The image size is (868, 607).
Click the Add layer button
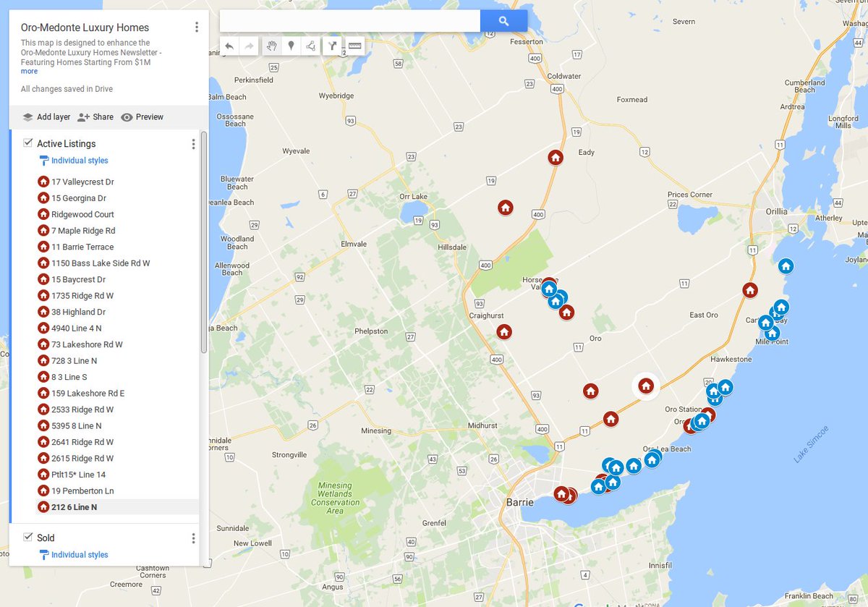(46, 117)
